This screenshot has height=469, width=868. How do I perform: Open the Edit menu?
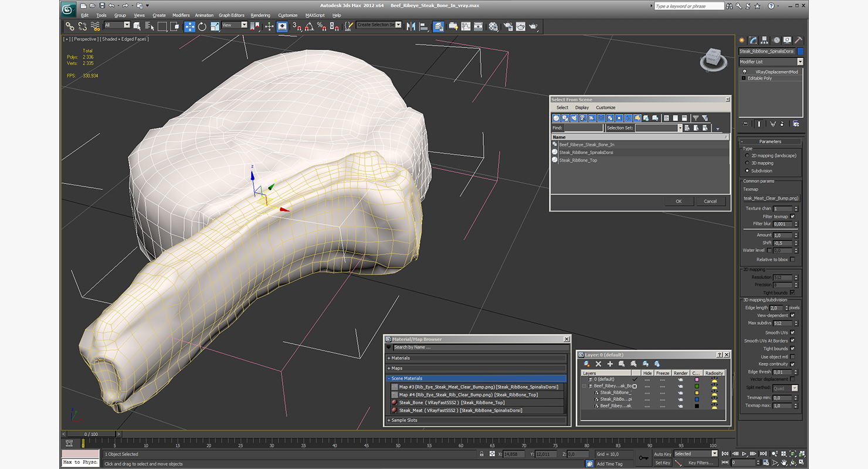tap(85, 15)
